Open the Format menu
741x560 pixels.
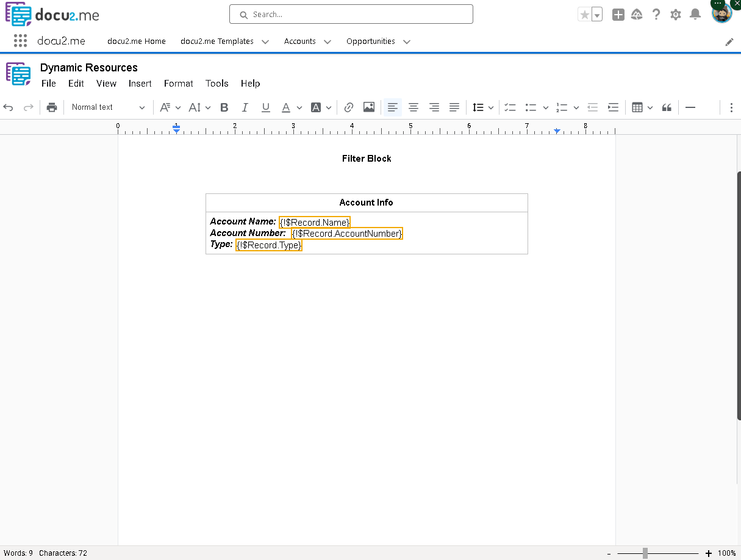click(179, 84)
